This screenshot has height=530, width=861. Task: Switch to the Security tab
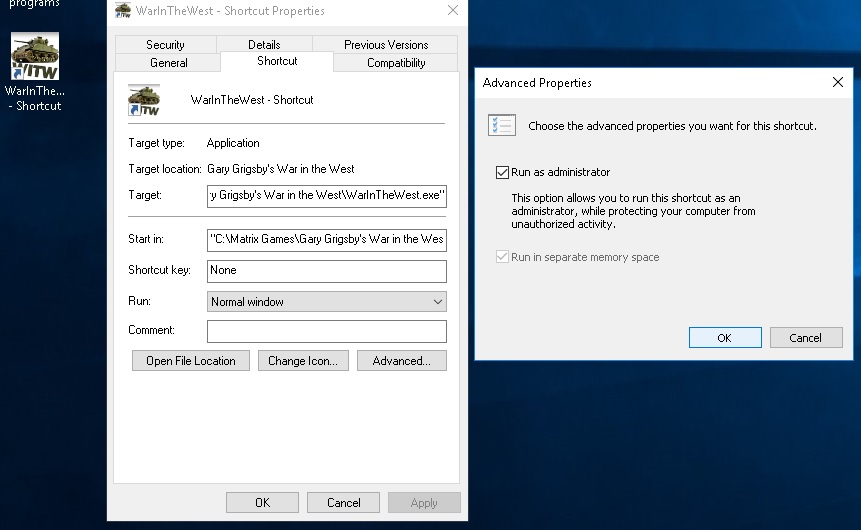point(165,44)
